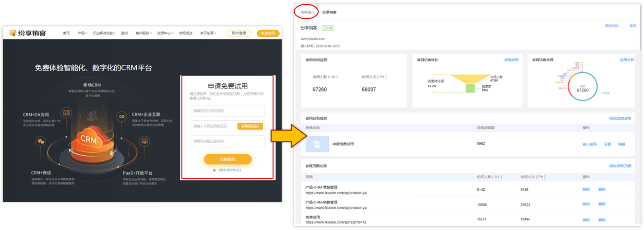Click 嵌入官网 for 申请免费试用 form
The height and width of the screenshot is (230, 644).
pos(589,144)
